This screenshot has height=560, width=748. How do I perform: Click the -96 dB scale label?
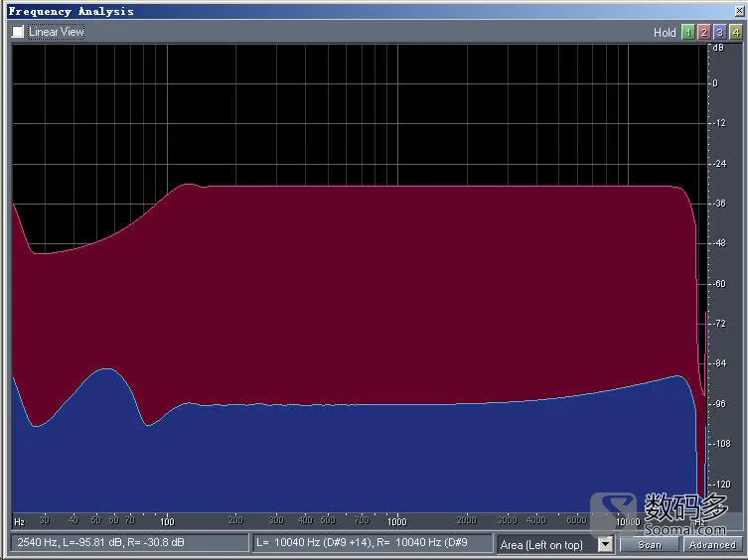pos(719,403)
